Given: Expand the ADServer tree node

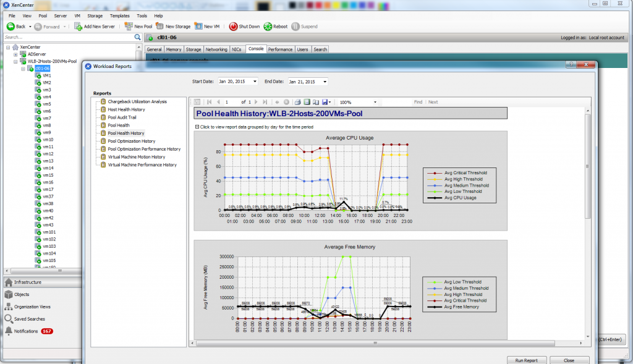Looking at the screenshot, I should [x=15, y=54].
